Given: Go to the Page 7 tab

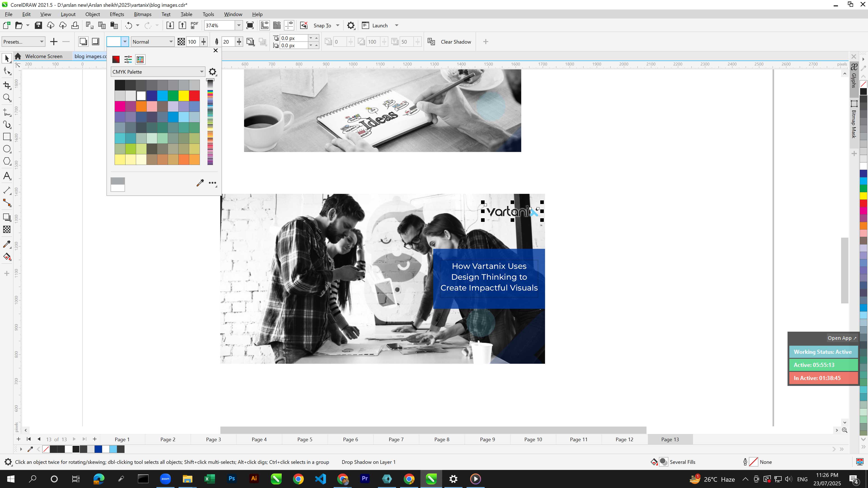Looking at the screenshot, I should point(396,439).
